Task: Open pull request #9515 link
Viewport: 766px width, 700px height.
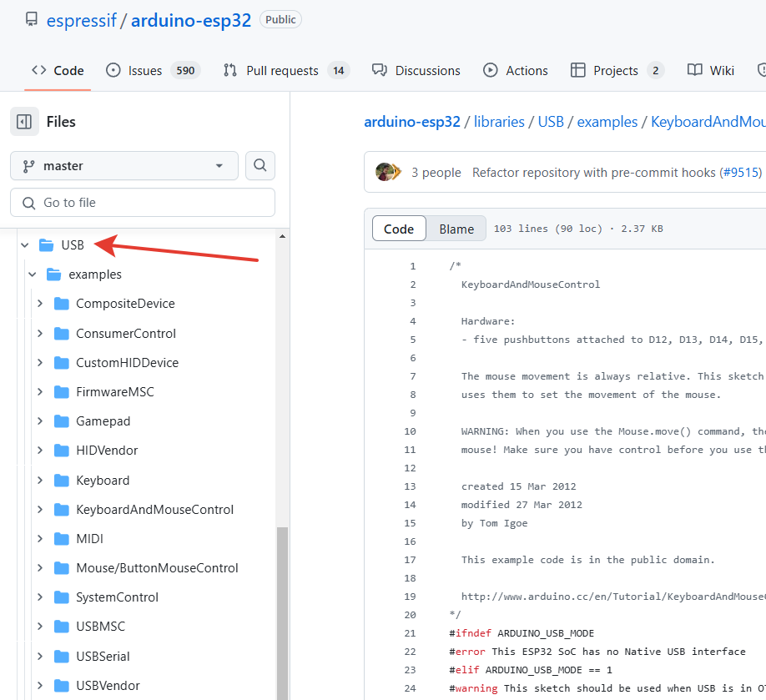Action: coord(742,173)
